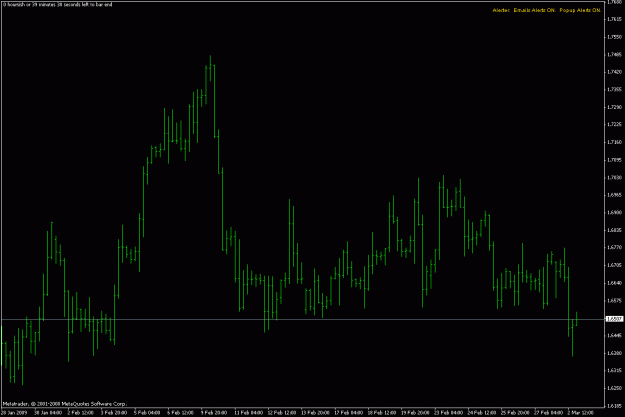Click the 1.7355 price axis label
This screenshot has width=625, height=417.
point(615,90)
